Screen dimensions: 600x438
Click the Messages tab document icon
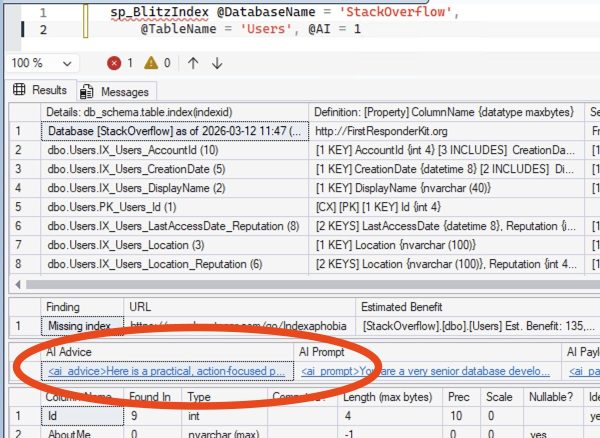pos(86,91)
